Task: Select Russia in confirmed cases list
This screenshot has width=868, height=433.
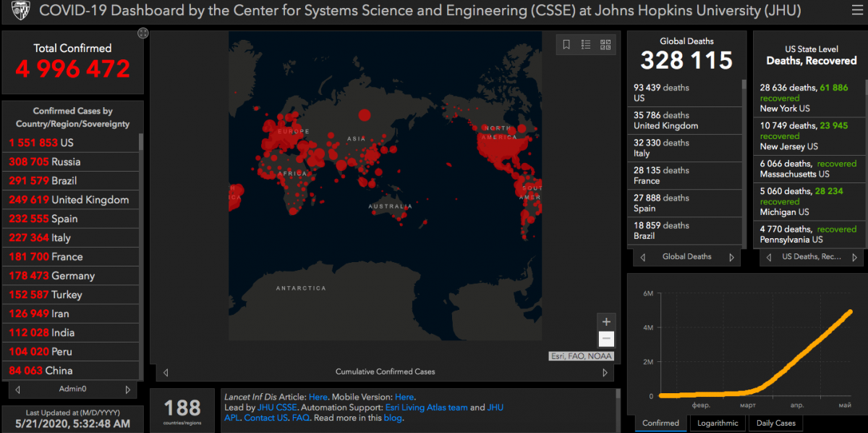Action: 70,161
